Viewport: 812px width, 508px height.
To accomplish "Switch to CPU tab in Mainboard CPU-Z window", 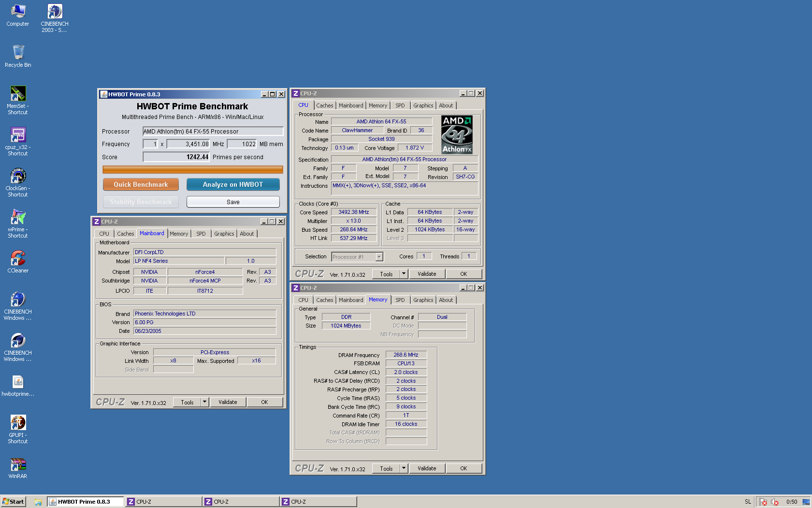I will click(104, 234).
